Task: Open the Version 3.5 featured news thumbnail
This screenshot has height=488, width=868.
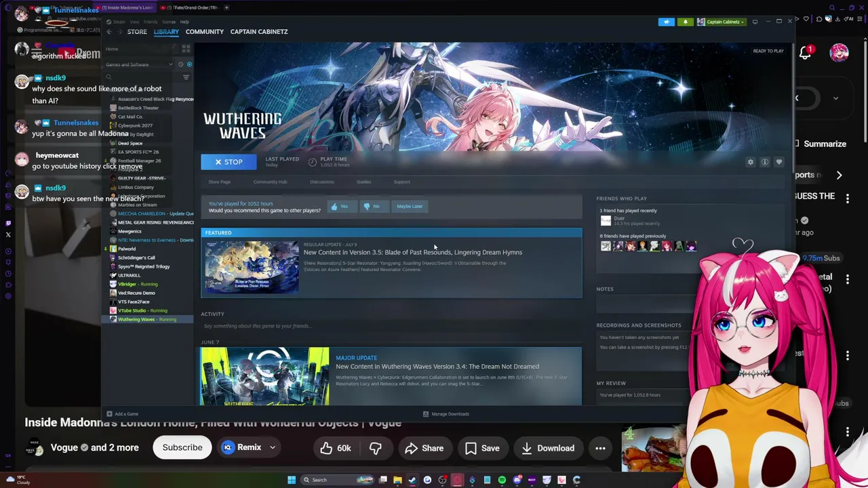Action: click(252, 267)
